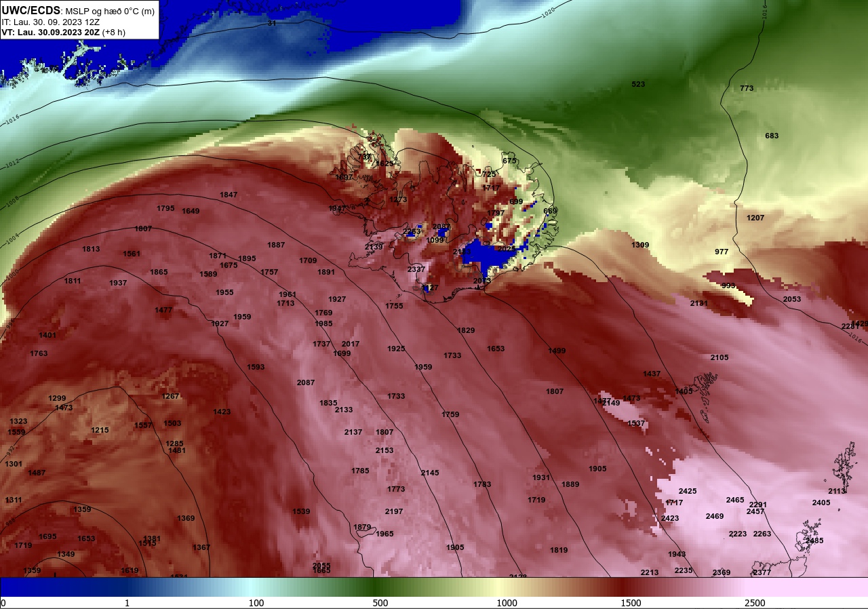This screenshot has height=609, width=868.
Task: Click the map value 1593
Action: [256, 367]
